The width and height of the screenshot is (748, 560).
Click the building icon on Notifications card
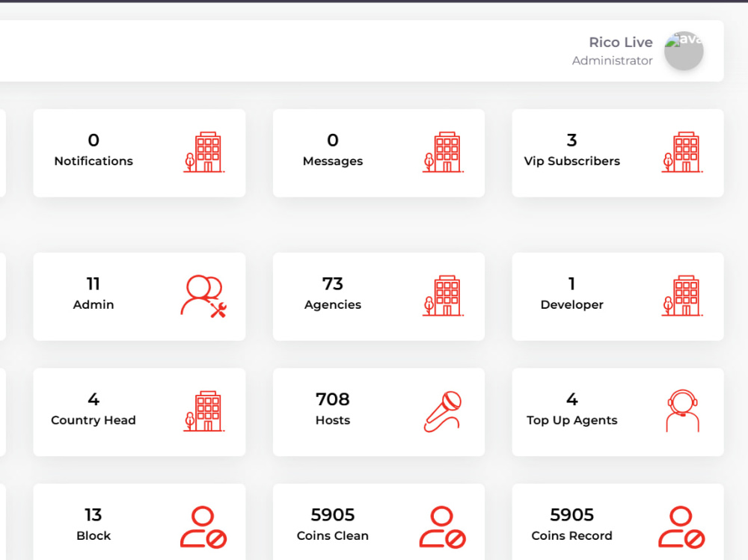click(204, 153)
